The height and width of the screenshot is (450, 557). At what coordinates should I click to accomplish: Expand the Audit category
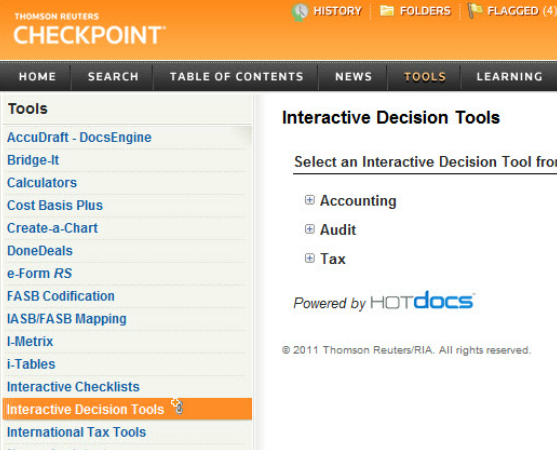[310, 229]
